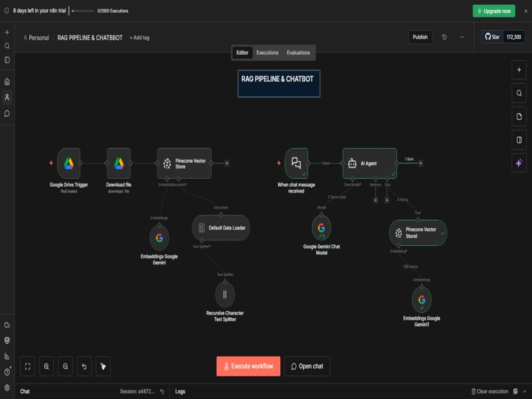This screenshot has height=399, width=532.
Task: Click the add node plus in left sidebar
Action: pos(7,32)
